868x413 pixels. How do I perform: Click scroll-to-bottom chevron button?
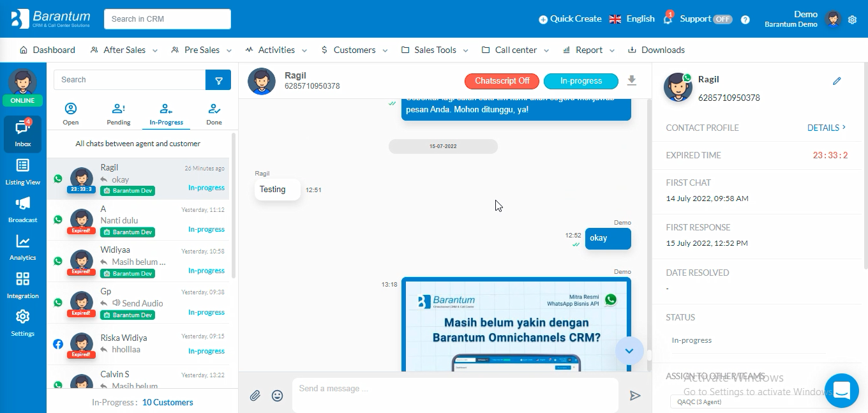click(629, 350)
